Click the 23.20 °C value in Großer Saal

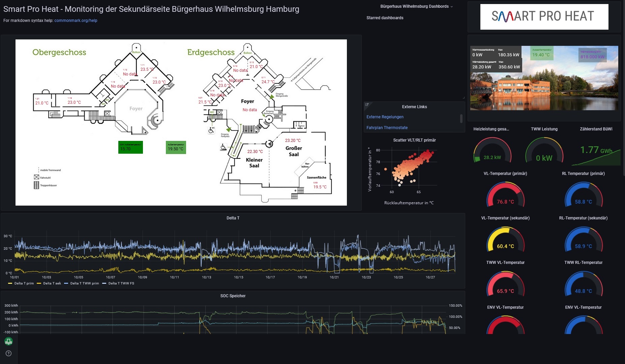(293, 141)
